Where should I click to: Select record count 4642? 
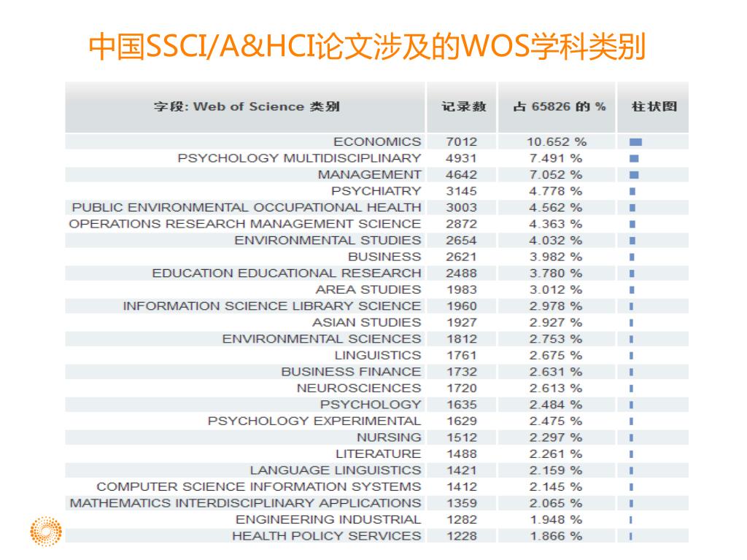[461, 175]
